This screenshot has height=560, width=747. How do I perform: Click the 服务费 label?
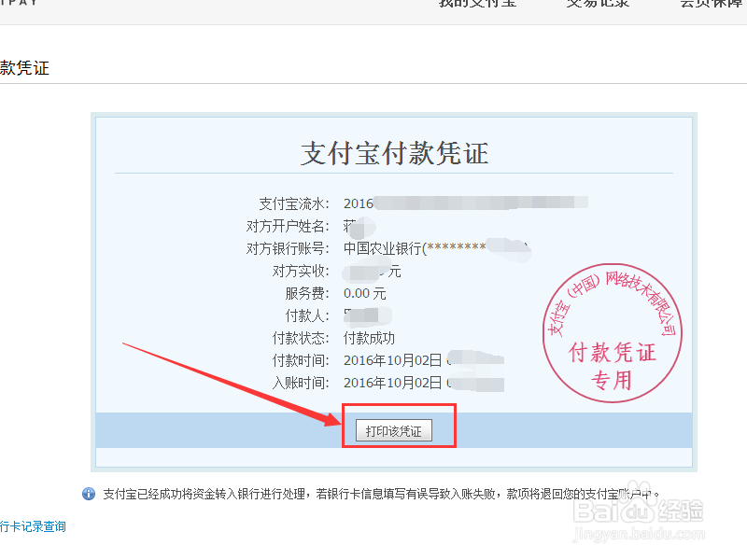pyautogui.click(x=307, y=293)
